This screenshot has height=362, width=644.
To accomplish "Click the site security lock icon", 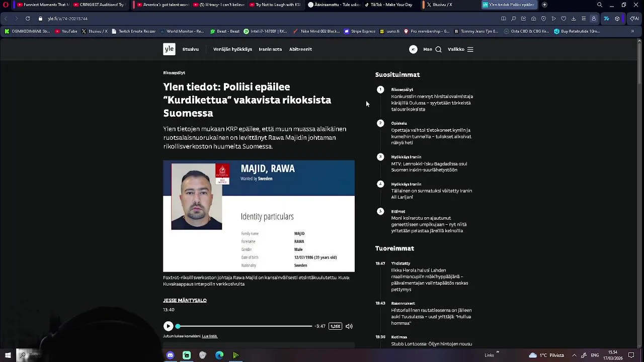I will [x=40, y=19].
